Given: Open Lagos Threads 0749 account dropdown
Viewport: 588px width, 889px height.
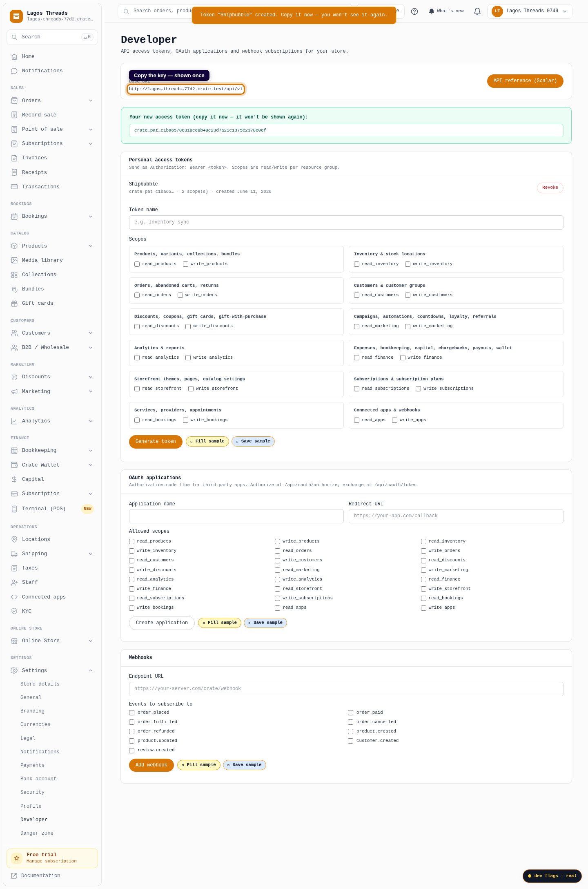Looking at the screenshot, I should (530, 11).
